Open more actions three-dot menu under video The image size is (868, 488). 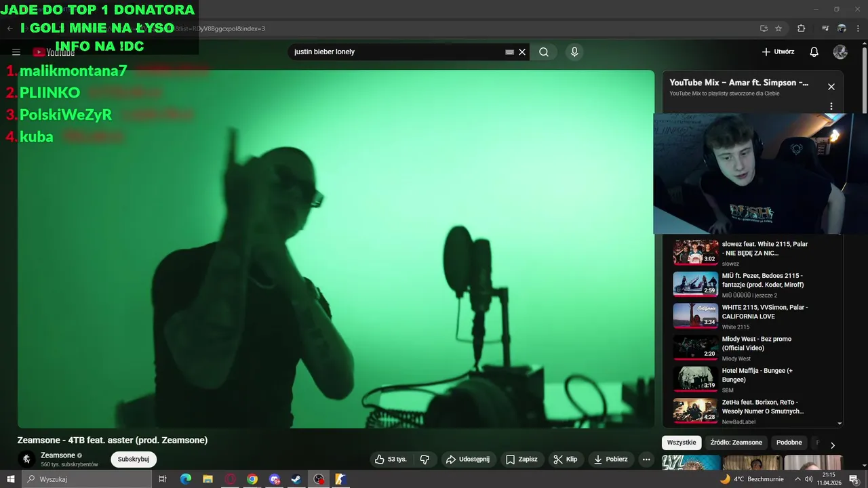coord(646,460)
